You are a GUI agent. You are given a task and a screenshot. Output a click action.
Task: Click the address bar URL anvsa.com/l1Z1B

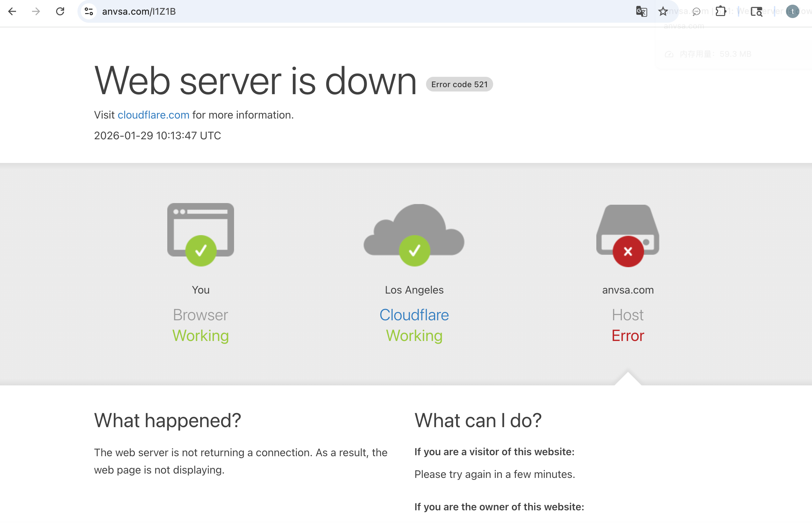click(x=139, y=12)
